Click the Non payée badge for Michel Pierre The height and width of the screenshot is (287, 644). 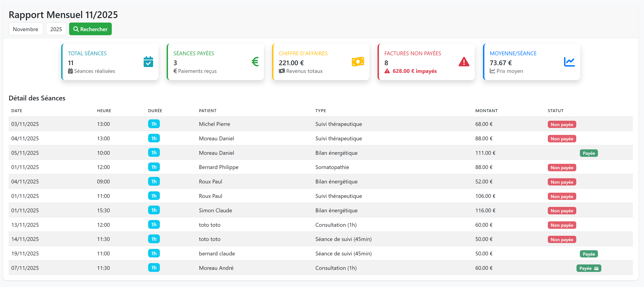tap(562, 125)
